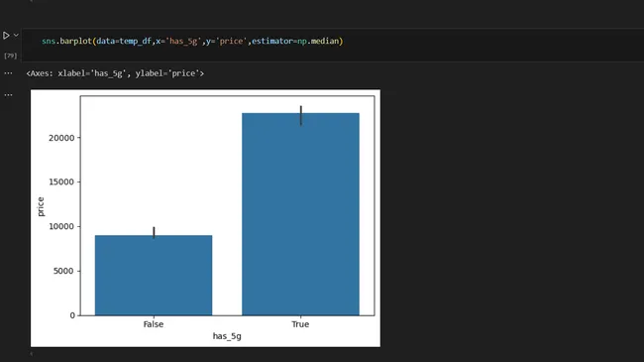Open the ellipsis menu beside the chart output
The width and height of the screenshot is (644, 362).
pos(8,95)
